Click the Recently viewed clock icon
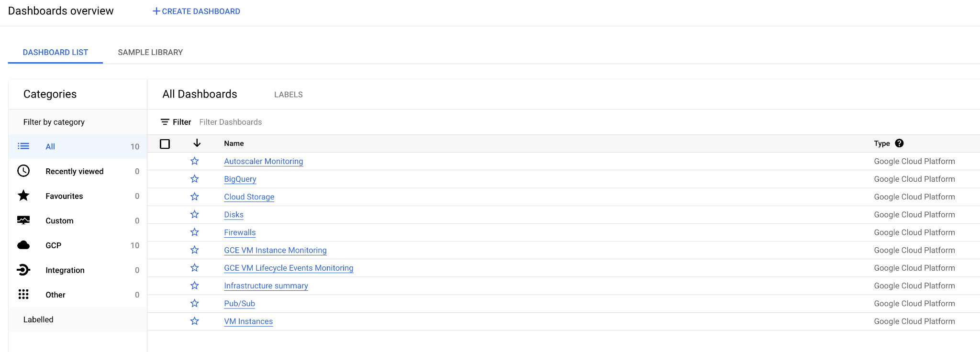The image size is (980, 352). click(x=23, y=171)
